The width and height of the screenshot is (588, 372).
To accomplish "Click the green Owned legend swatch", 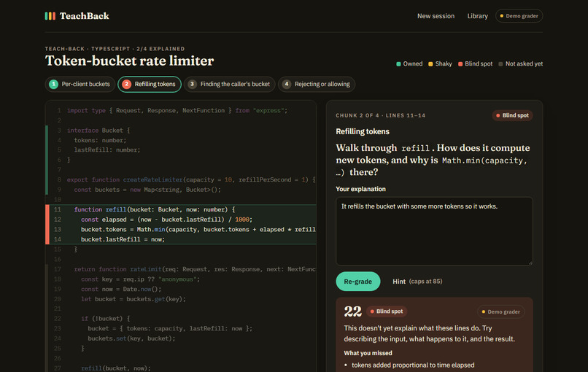I will point(398,63).
